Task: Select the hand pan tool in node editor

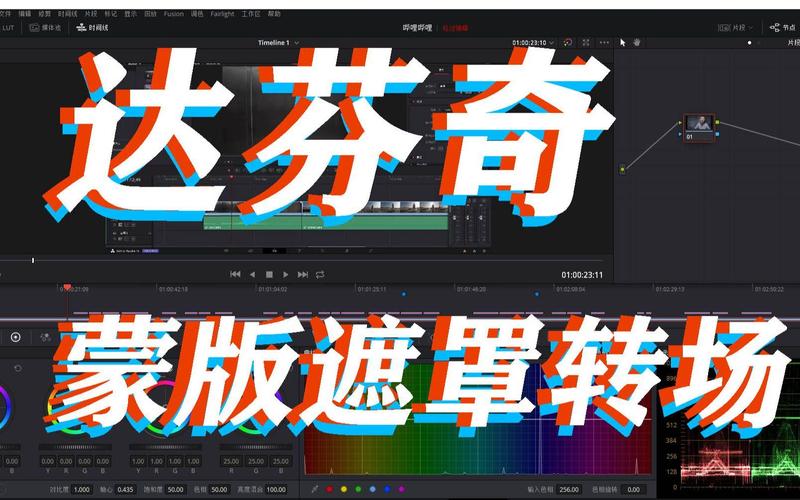Action: point(637,43)
